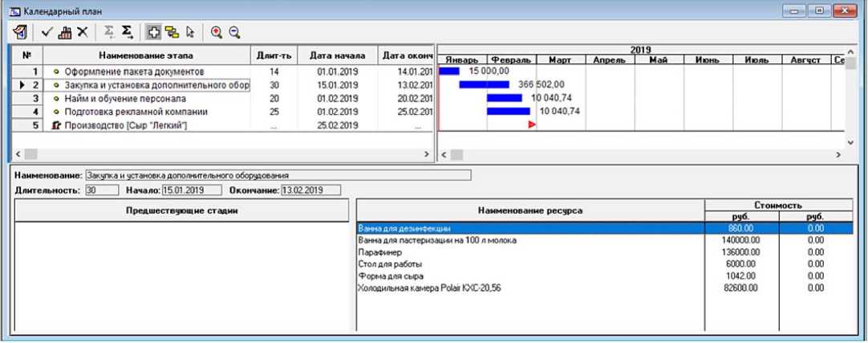868x343 pixels.
Task: Click the Дата начала column header
Action: coord(338,55)
